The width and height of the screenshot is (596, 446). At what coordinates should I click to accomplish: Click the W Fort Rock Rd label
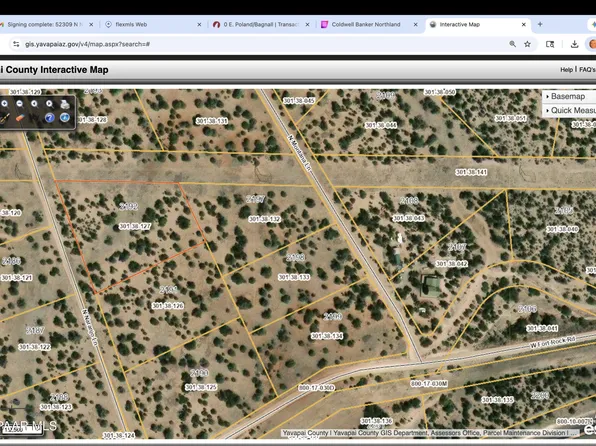pyautogui.click(x=553, y=342)
